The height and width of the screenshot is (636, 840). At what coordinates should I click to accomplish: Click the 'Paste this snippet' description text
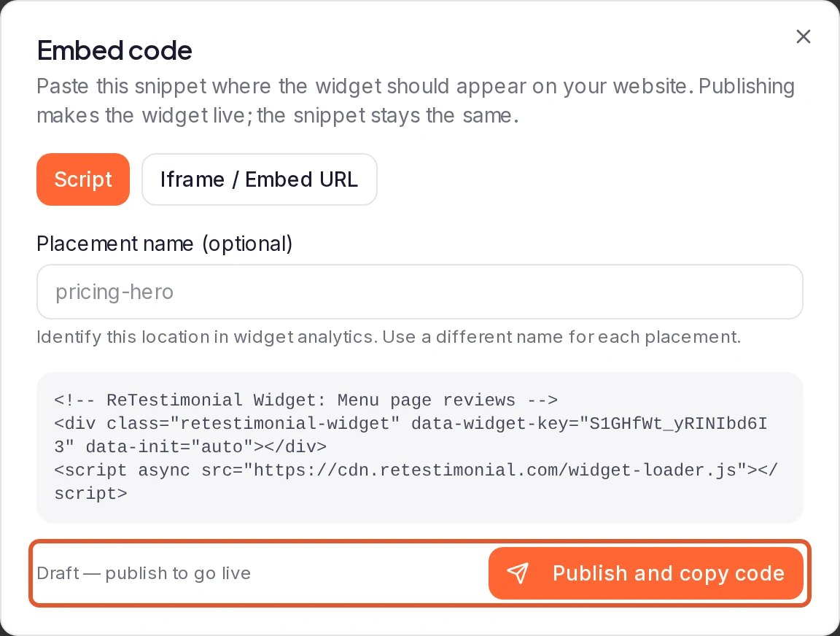[x=415, y=101]
